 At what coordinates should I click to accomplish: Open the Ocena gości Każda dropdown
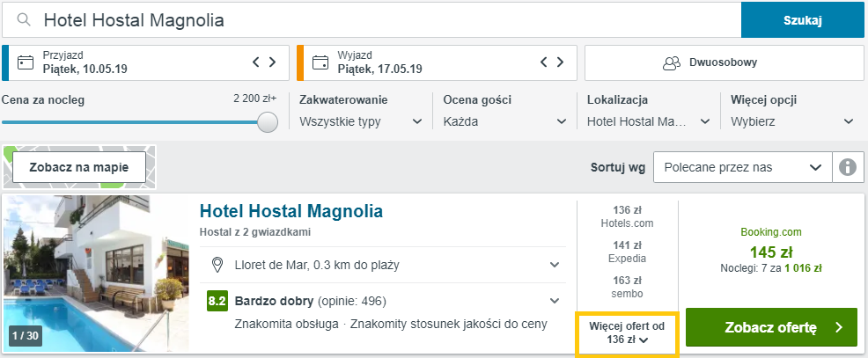pos(504,121)
